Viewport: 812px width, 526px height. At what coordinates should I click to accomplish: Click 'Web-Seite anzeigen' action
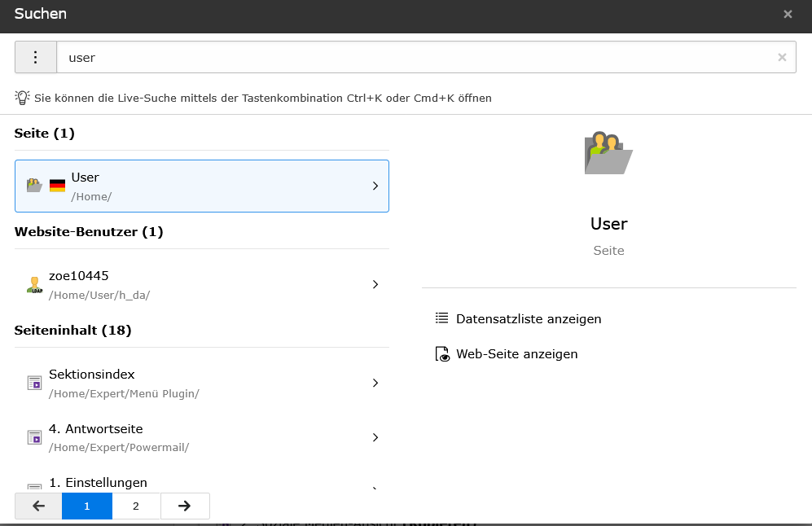[x=516, y=354]
